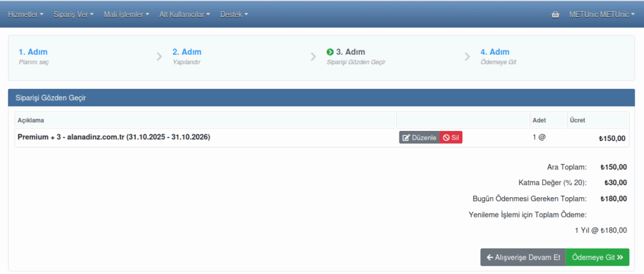Open the Alt Kullanıcılar menu
The image size is (644, 274).
pyautogui.click(x=184, y=14)
